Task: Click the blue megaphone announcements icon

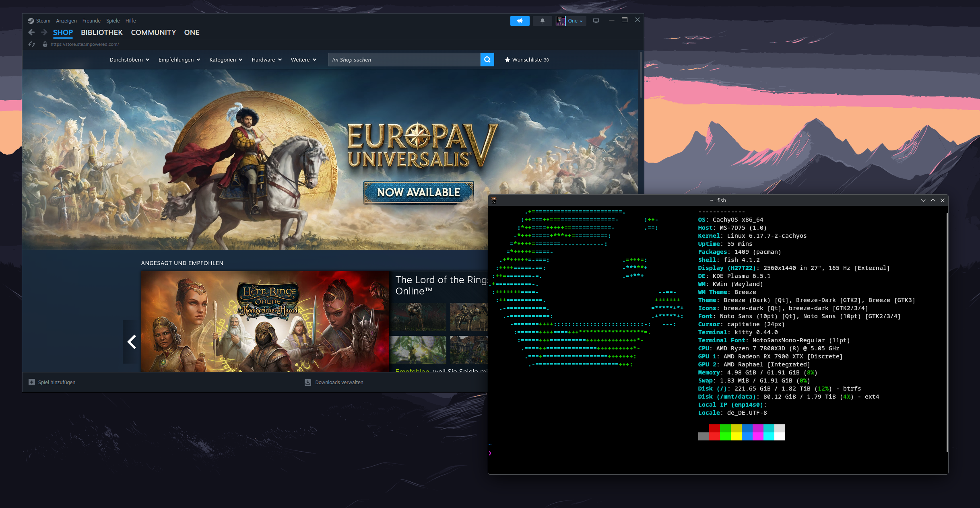Action: (x=520, y=21)
